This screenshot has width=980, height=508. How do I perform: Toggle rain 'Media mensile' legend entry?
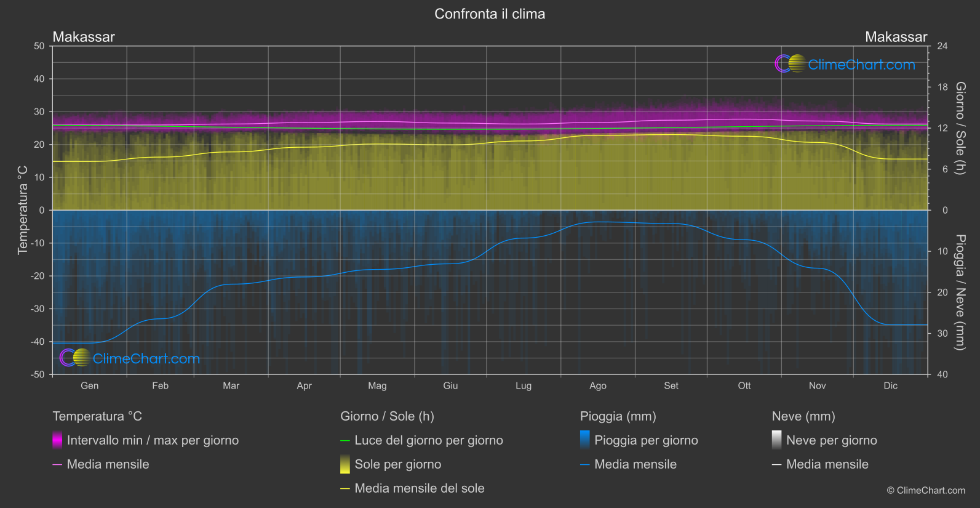click(x=635, y=464)
